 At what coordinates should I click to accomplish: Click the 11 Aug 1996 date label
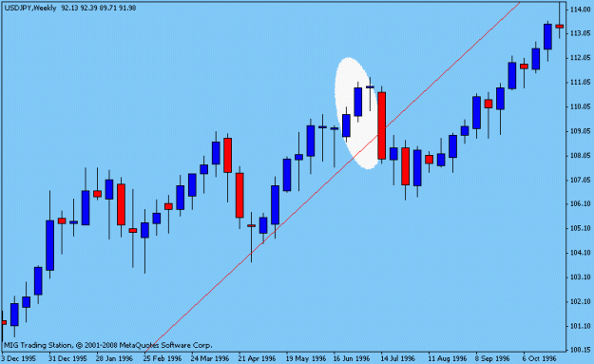tap(448, 358)
